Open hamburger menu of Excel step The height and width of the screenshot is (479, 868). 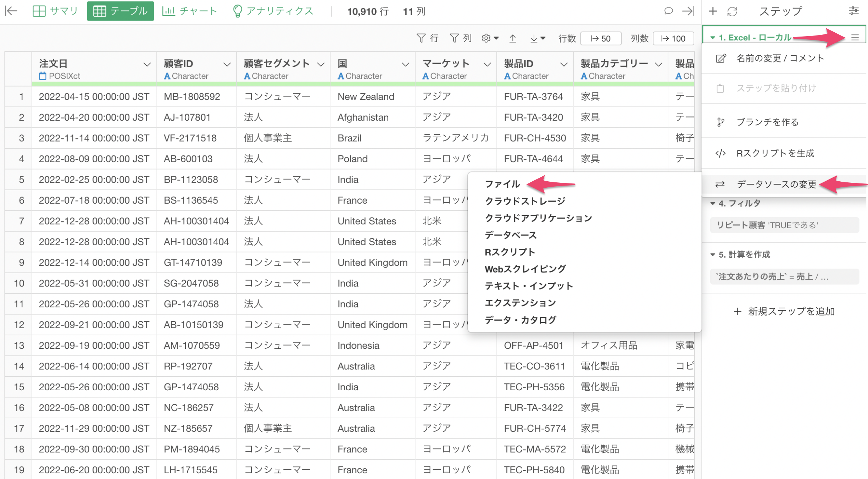click(855, 37)
